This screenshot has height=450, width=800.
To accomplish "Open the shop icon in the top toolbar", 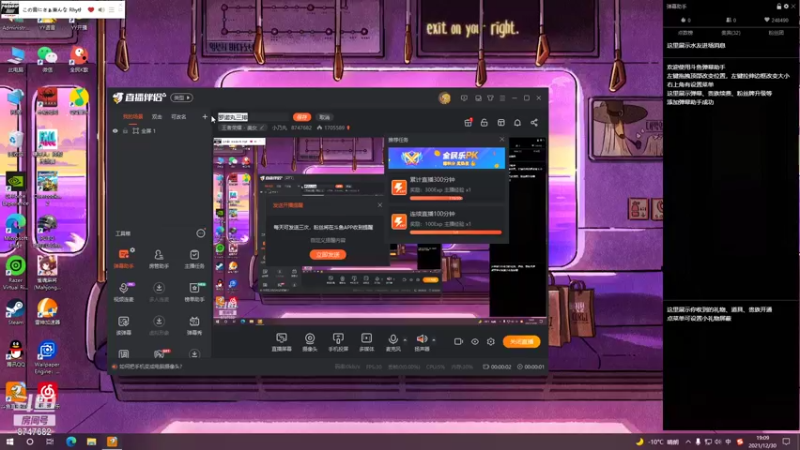I will pyautogui.click(x=501, y=122).
